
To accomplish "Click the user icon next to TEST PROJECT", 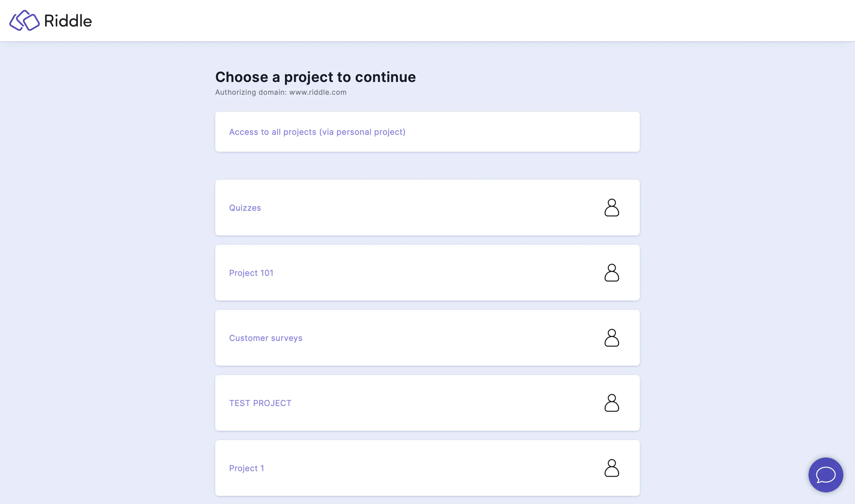I will [x=611, y=403].
